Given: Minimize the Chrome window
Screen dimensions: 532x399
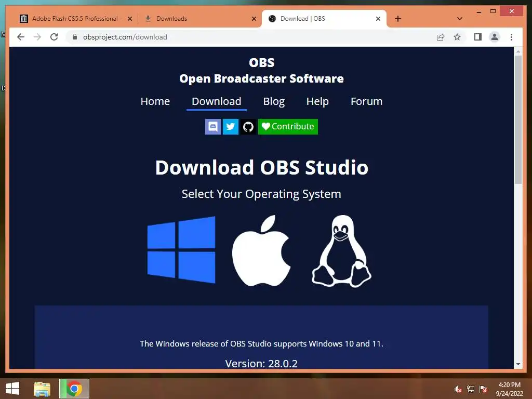Looking at the screenshot, I should pos(478,11).
